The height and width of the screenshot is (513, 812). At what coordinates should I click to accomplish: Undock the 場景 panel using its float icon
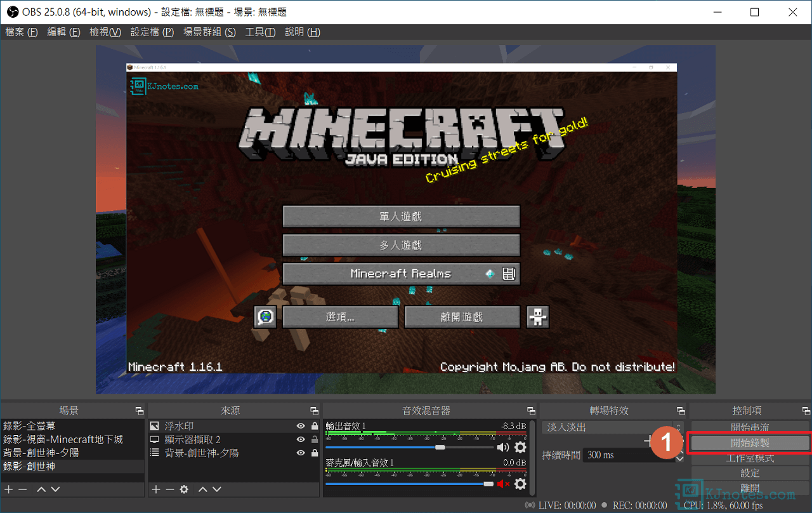[139, 411]
